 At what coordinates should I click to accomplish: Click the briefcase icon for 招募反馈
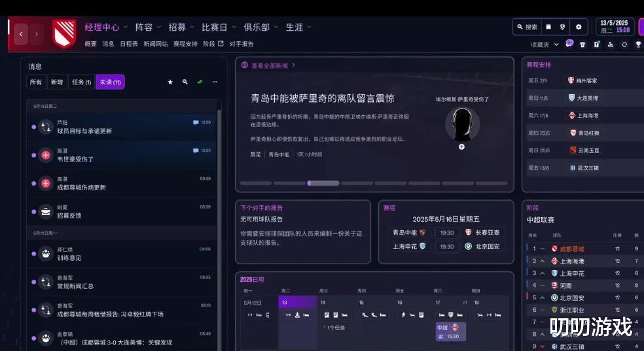point(46,212)
